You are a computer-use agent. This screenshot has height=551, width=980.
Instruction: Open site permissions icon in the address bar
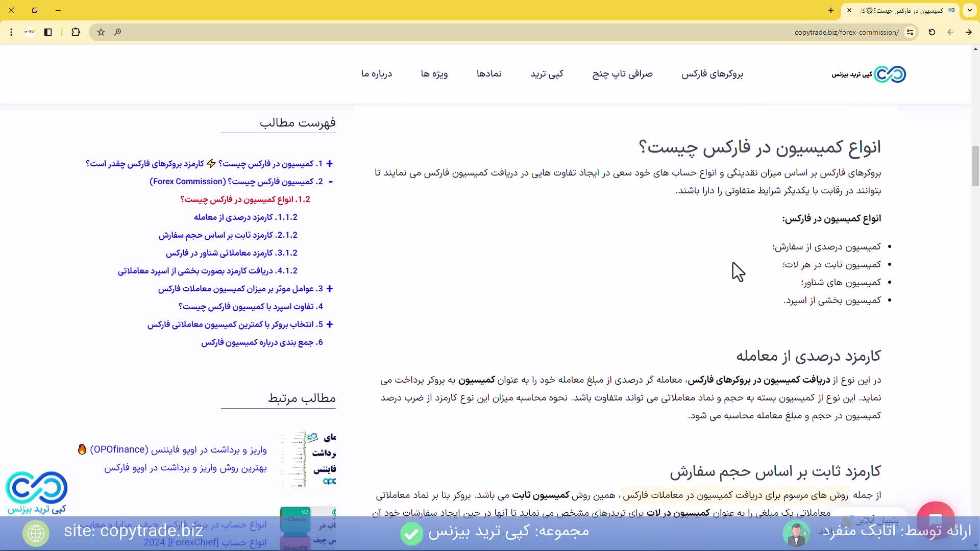[x=910, y=32]
